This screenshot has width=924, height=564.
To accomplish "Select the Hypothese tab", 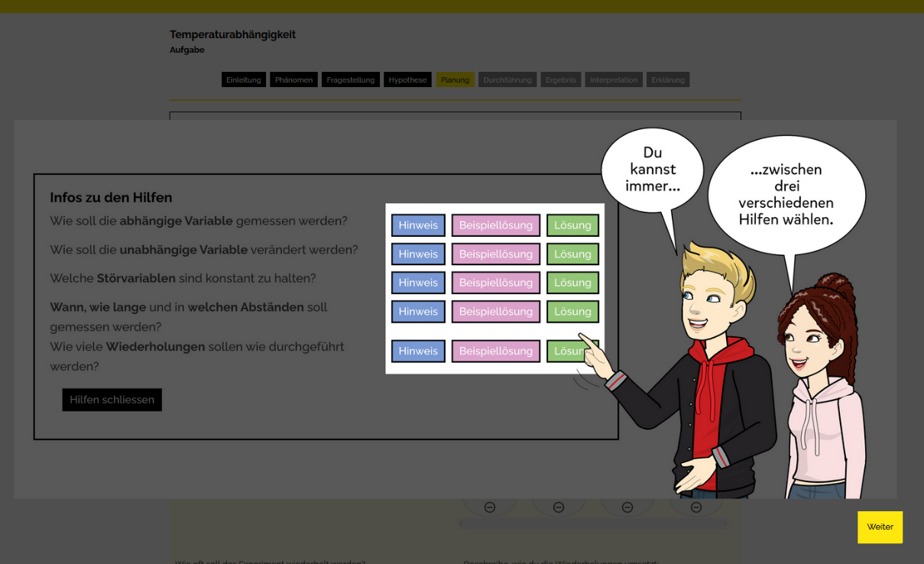I will 407,79.
